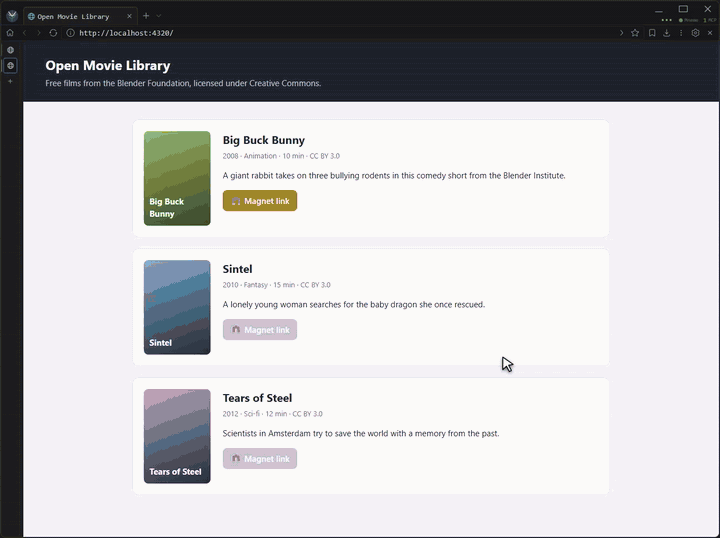Image resolution: width=720 pixels, height=538 pixels.
Task: Click the '2010 · Fantasy · 15 min' metadata
Action: tap(259, 285)
